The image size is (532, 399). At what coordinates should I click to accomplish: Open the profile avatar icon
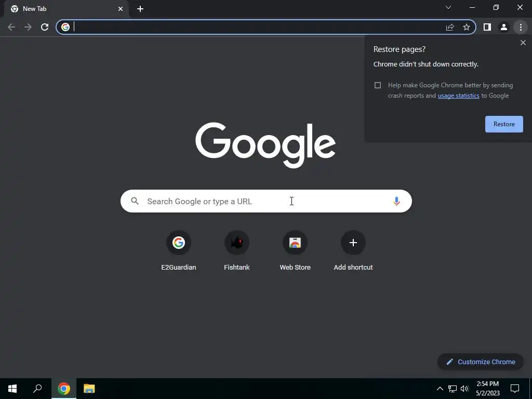pyautogui.click(x=504, y=27)
